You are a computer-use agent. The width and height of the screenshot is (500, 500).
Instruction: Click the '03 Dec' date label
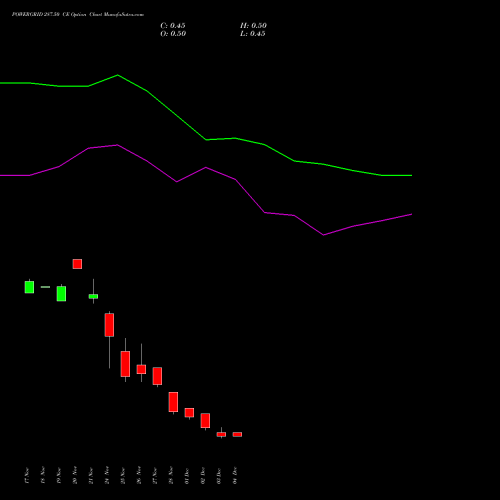click(219, 476)
